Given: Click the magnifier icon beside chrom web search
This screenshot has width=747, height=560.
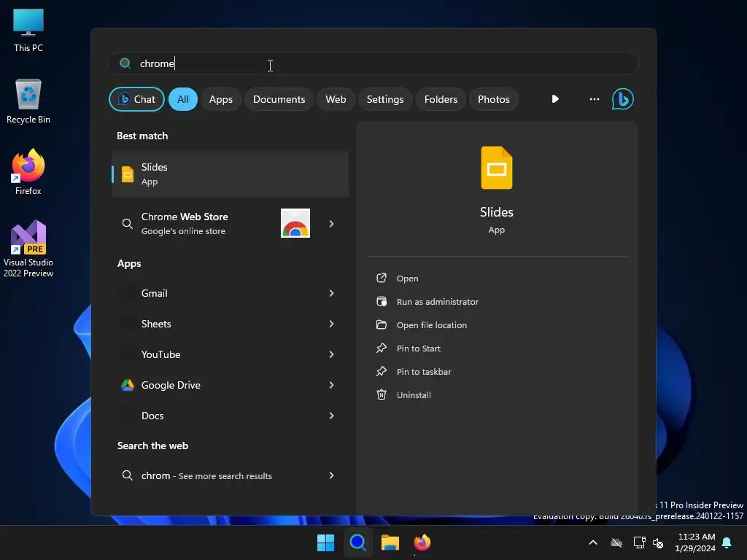Looking at the screenshot, I should pyautogui.click(x=127, y=475).
